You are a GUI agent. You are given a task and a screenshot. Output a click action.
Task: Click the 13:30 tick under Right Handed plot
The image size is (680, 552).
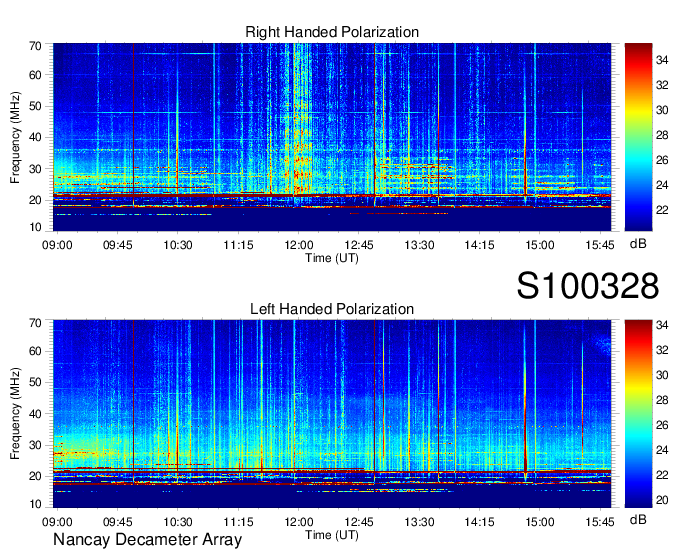419,245
